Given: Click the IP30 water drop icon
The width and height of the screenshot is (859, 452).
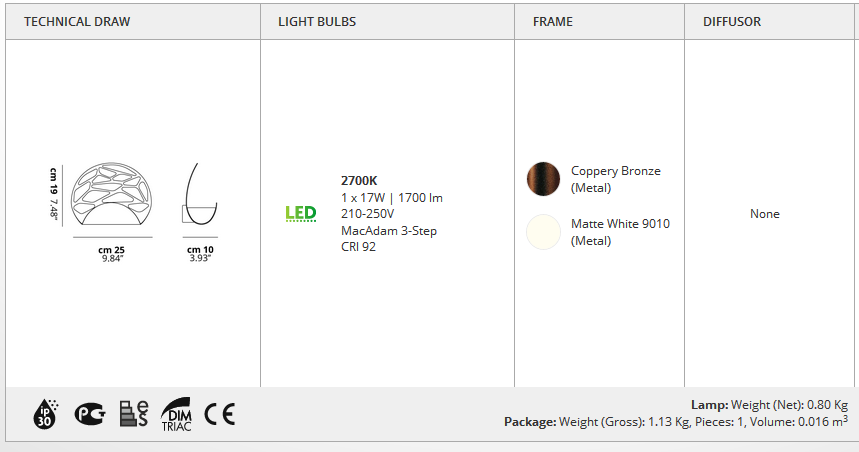Looking at the screenshot, I should point(46,414).
